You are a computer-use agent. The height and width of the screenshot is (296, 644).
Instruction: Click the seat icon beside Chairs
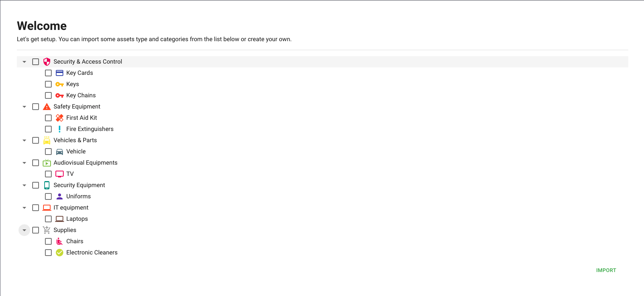(x=60, y=241)
